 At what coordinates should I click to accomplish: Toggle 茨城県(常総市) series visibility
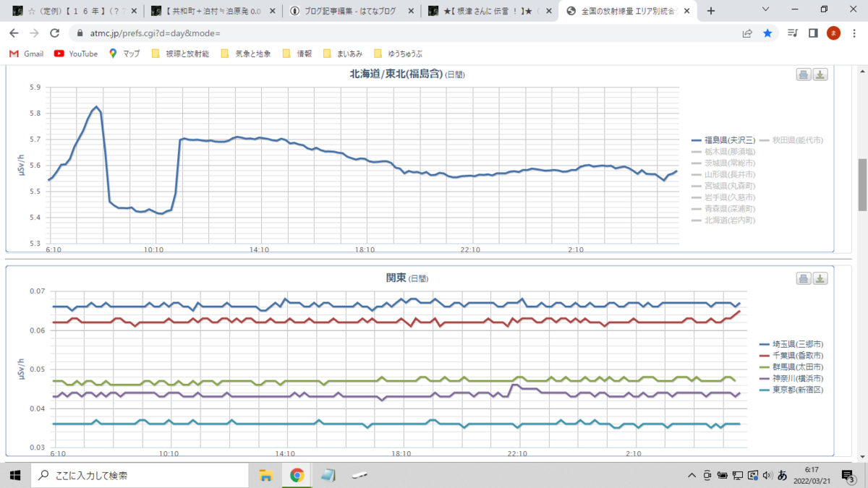[x=723, y=163]
